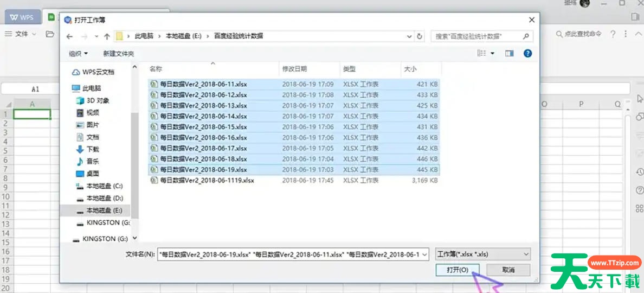Select file 每日数据Ver2_2018-06-17.xlsx
This screenshot has height=293, width=644.
tap(294, 148)
